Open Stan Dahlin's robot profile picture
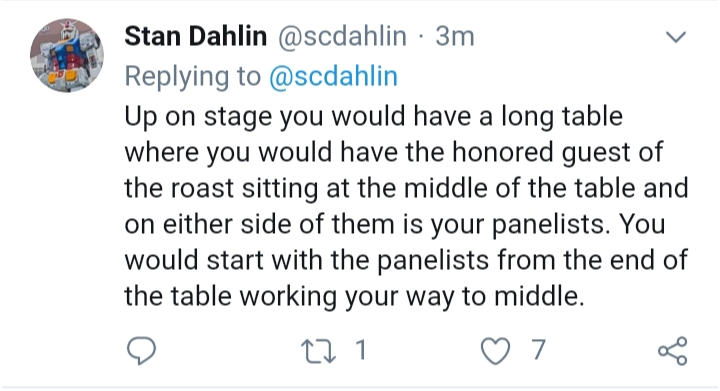This screenshot has height=391, width=720. coord(67,55)
